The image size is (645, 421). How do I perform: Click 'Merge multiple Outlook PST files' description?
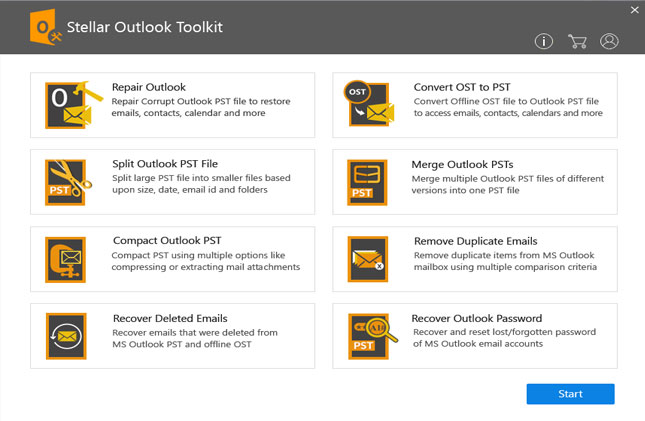[508, 184]
